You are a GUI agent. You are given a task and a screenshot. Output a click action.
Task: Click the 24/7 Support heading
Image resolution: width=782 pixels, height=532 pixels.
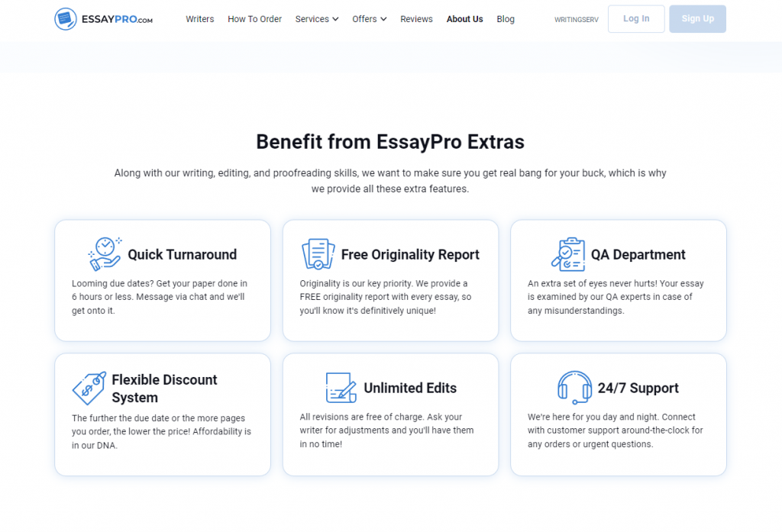tap(638, 388)
